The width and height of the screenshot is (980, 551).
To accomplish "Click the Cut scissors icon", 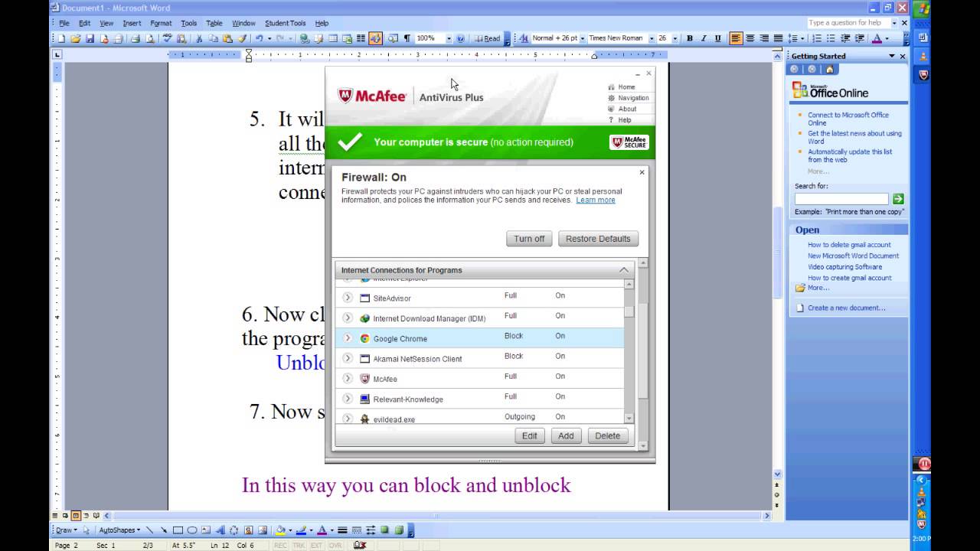I will tap(199, 38).
